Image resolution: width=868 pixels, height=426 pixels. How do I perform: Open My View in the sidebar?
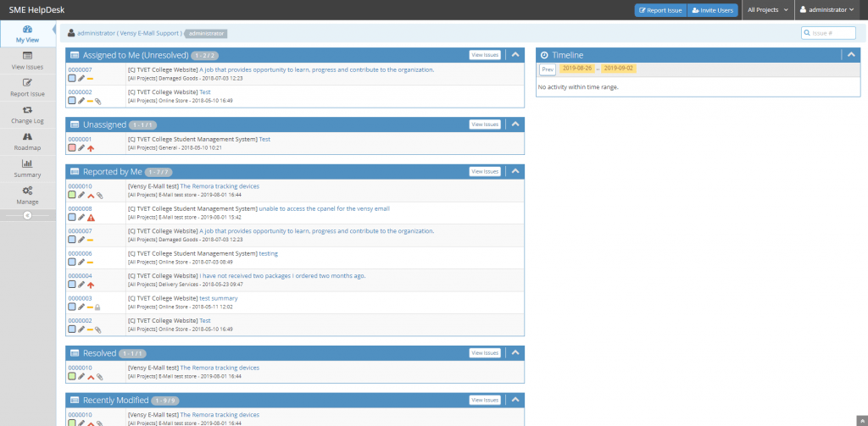click(x=28, y=34)
